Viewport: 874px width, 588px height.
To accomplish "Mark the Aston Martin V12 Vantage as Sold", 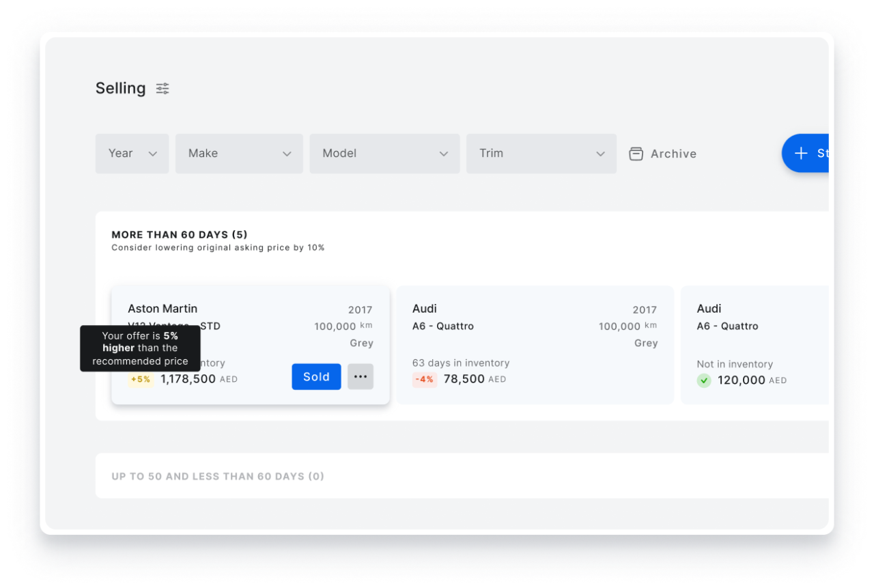I will 316,376.
